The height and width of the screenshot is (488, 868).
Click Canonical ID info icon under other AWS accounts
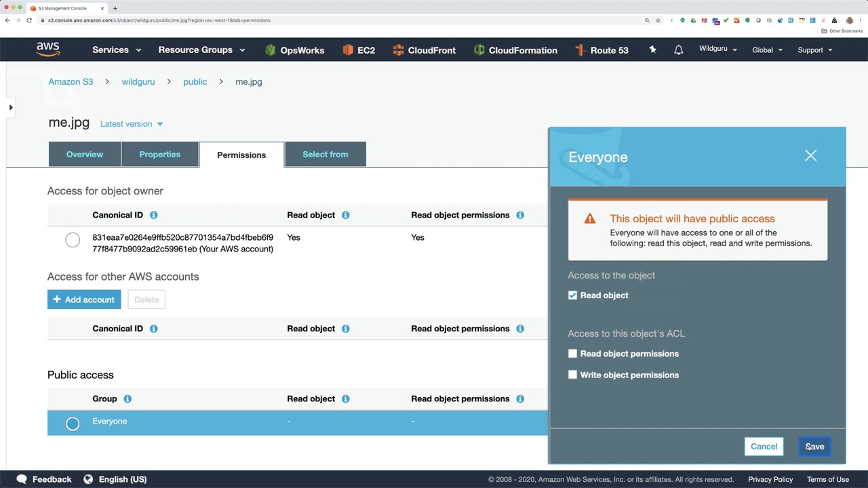(x=154, y=329)
